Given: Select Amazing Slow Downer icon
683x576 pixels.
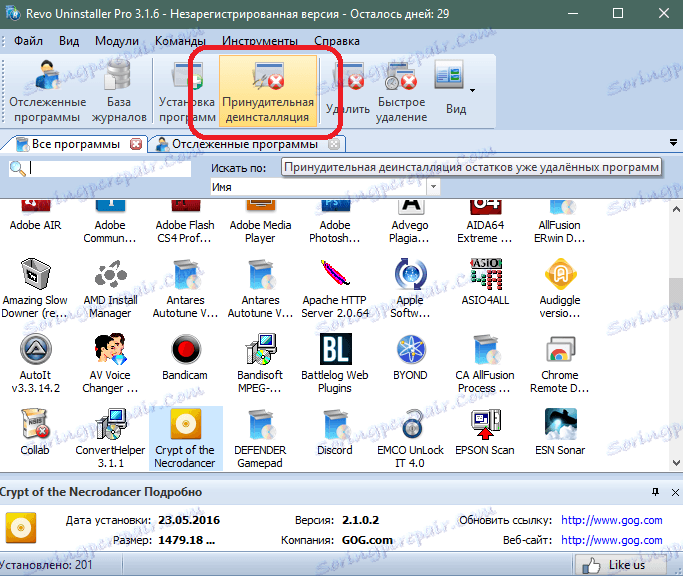Looking at the screenshot, I should (35, 274).
